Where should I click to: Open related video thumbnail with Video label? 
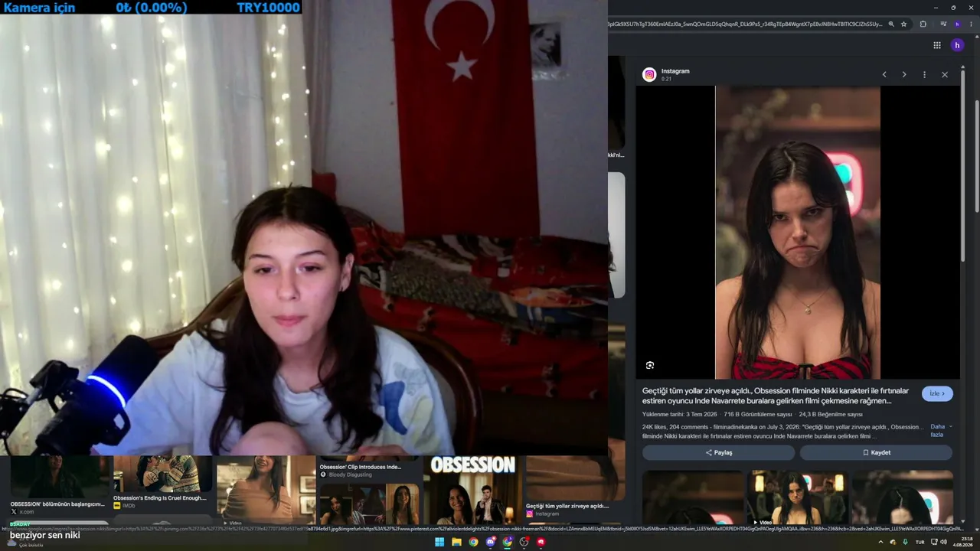tap(798, 498)
